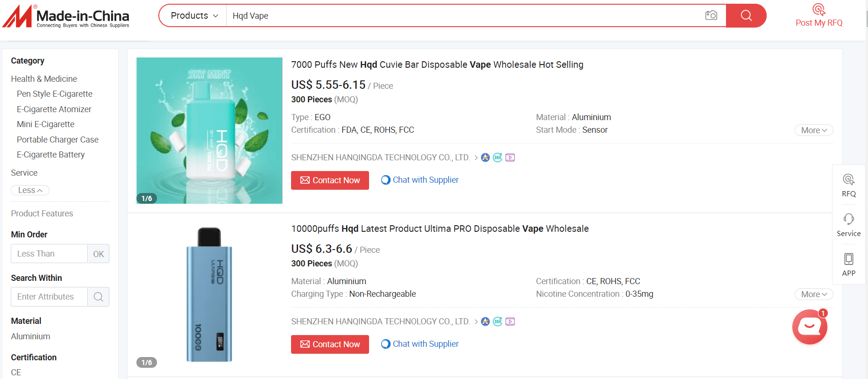Screen dimensions: 868x379
Task: Open the Ultima PRO vape product image
Action: (209, 294)
